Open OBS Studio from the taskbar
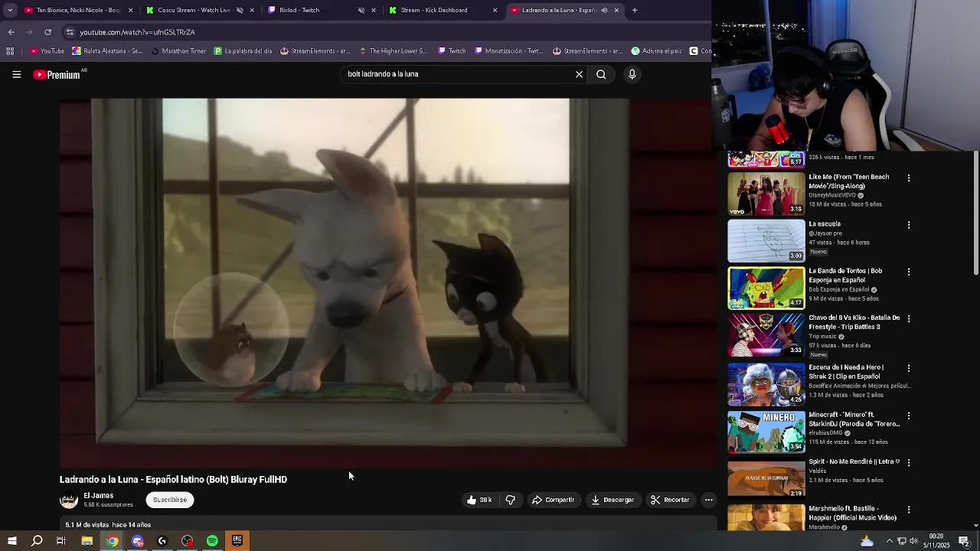Image resolution: width=980 pixels, height=551 pixels. tap(188, 541)
